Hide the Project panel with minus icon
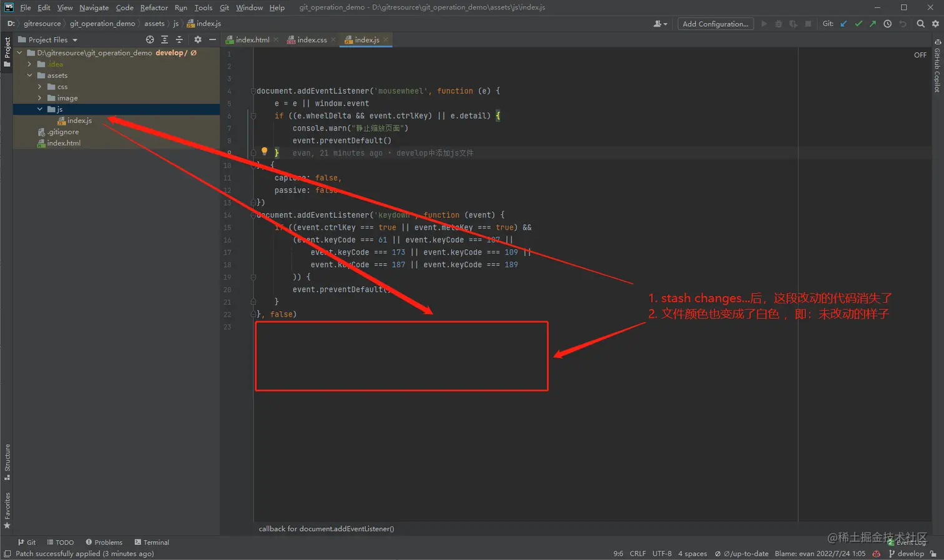 212,39
